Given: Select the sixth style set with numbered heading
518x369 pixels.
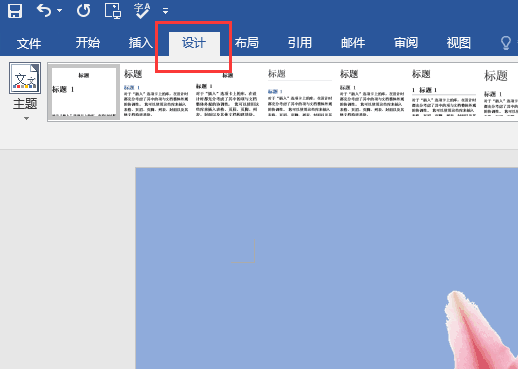Looking at the screenshot, I should coord(444,92).
